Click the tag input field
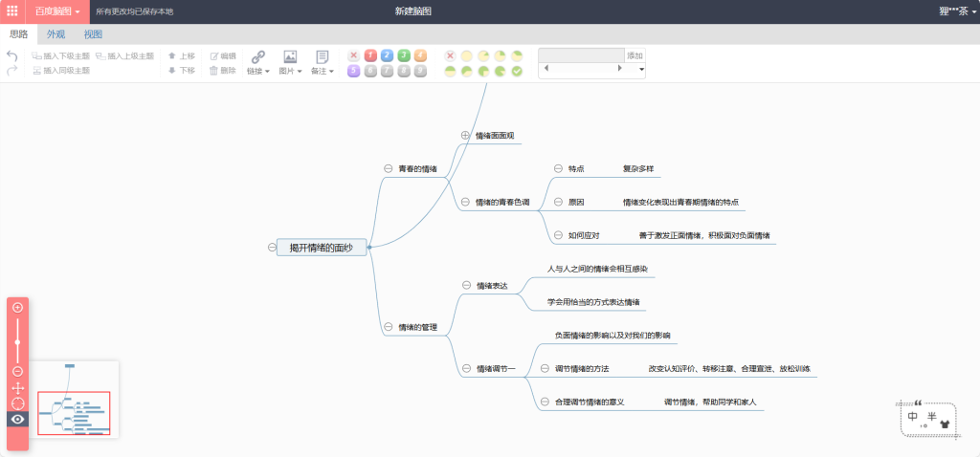Image resolution: width=980 pixels, height=457 pixels. click(x=581, y=55)
